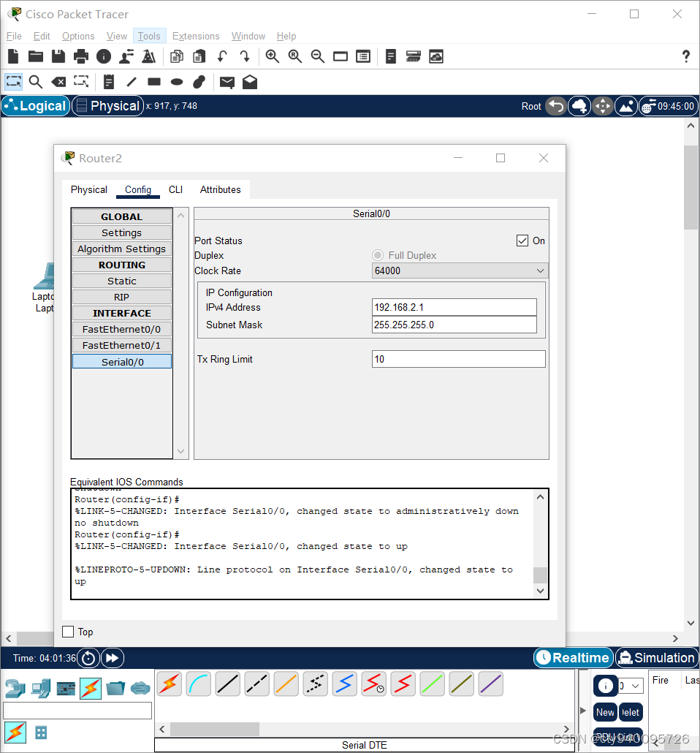This screenshot has height=753, width=700.
Task: Click the down arrow of the IOS commands scrollbar
Action: coord(541,591)
